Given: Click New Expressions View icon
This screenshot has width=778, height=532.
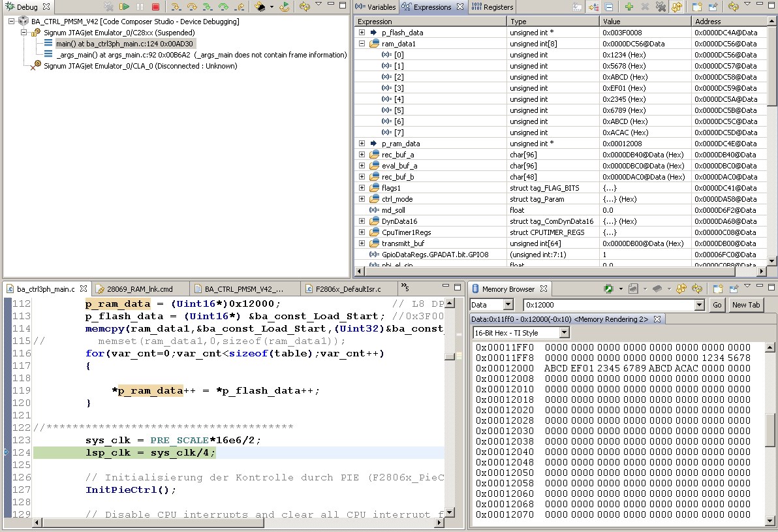Looking at the screenshot, I should pos(697,7).
